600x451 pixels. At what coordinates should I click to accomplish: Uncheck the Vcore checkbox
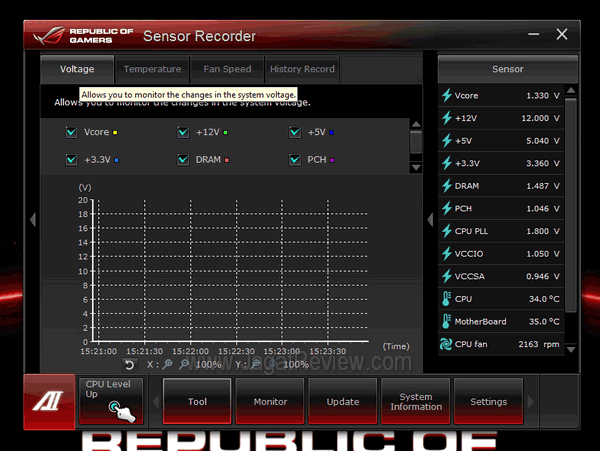click(72, 132)
